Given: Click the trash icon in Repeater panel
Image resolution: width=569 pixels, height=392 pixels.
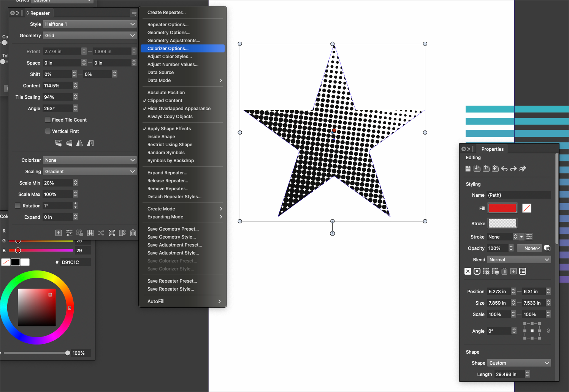Looking at the screenshot, I should [133, 233].
